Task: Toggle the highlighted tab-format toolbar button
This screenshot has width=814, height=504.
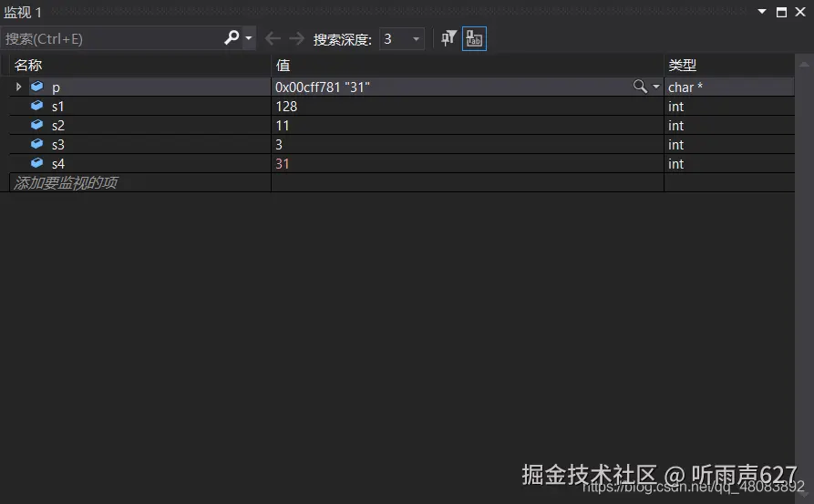Action: tap(474, 38)
